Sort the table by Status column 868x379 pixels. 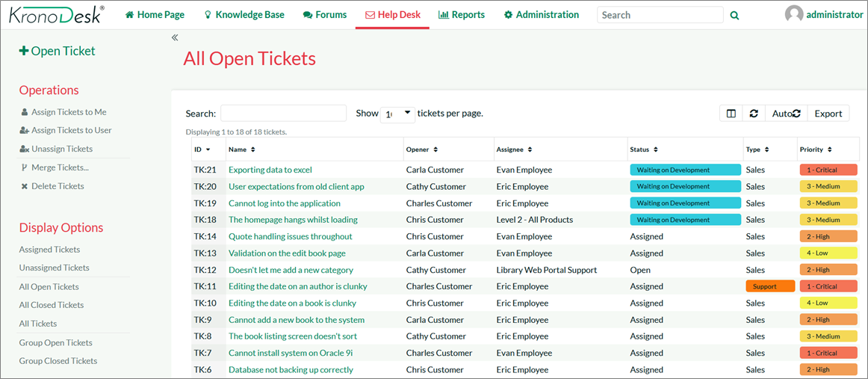(x=643, y=150)
